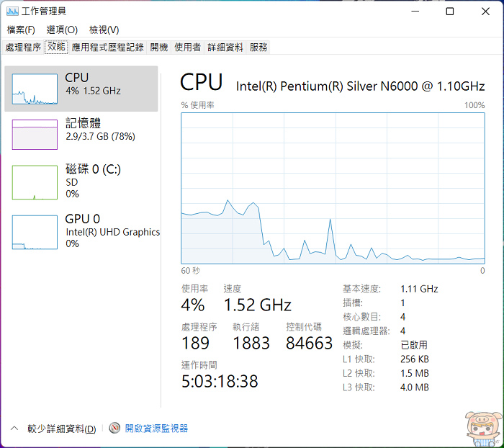
Task: Switch to the 服務 tab
Action: pos(258,47)
